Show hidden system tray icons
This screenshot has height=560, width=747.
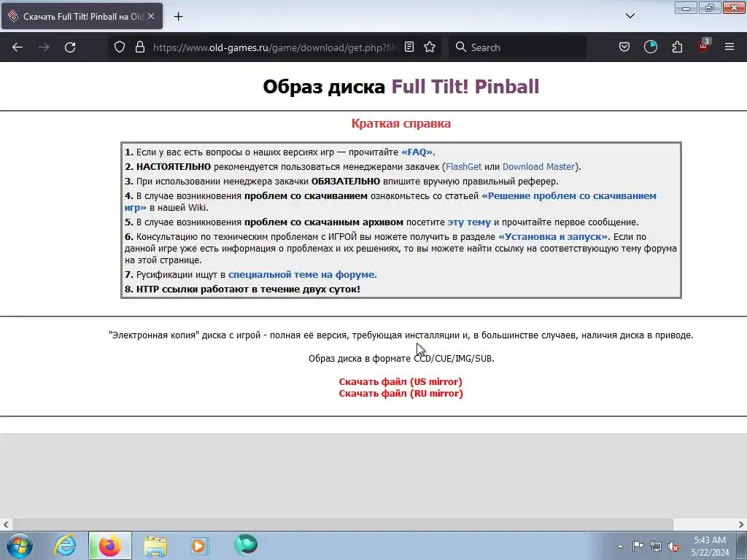pos(620,546)
